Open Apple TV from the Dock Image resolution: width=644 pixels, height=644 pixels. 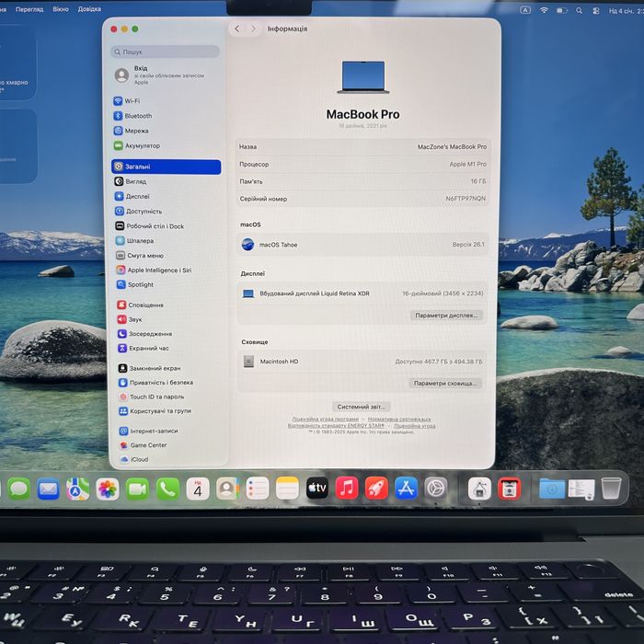pyautogui.click(x=317, y=489)
